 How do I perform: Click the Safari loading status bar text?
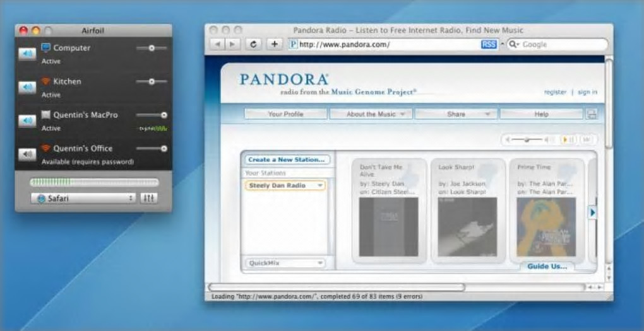click(317, 296)
